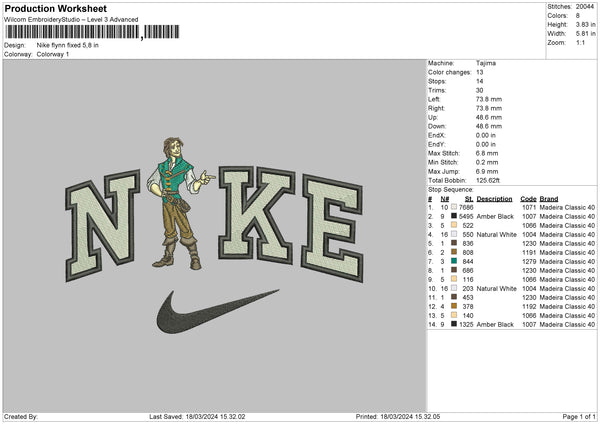This screenshot has width=600, height=424.
Task: Select the cream swatch in stop 1
Action: point(453,207)
